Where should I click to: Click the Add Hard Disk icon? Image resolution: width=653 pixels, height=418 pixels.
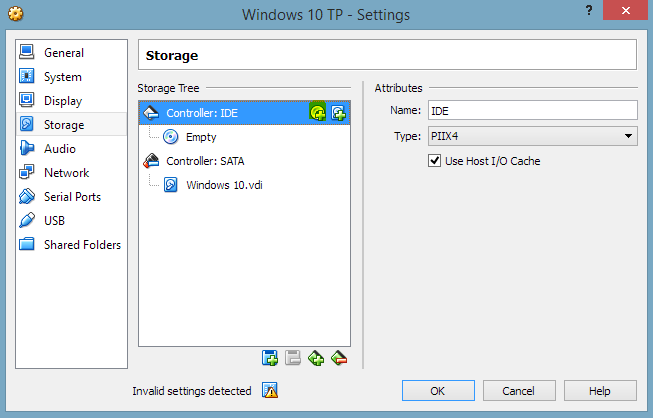click(x=338, y=112)
